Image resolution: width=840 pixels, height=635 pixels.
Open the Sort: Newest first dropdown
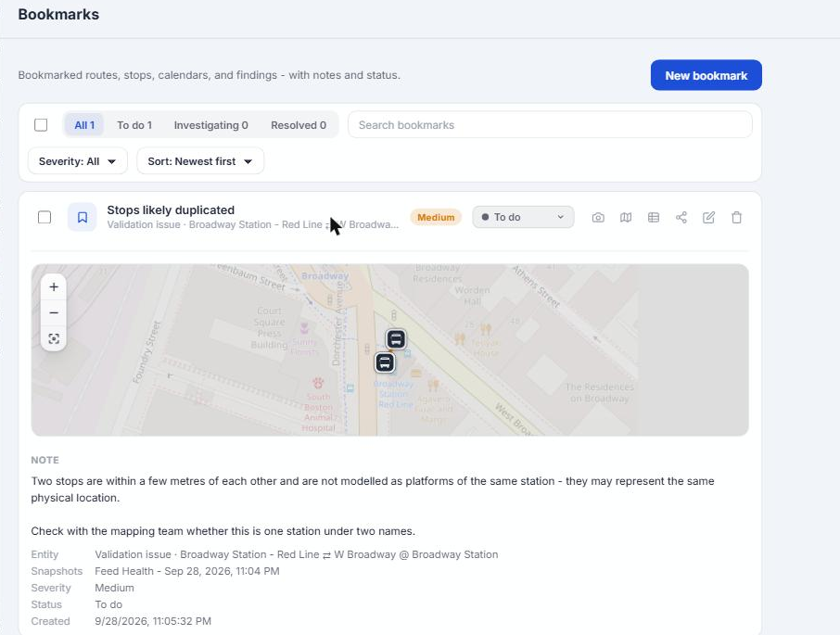coord(200,161)
